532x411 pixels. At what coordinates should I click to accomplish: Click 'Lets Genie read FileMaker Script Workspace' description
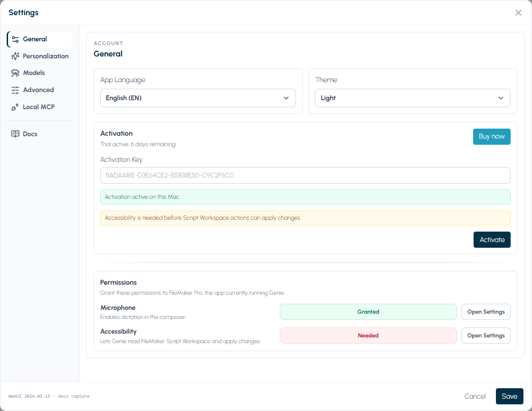pyautogui.click(x=180, y=342)
